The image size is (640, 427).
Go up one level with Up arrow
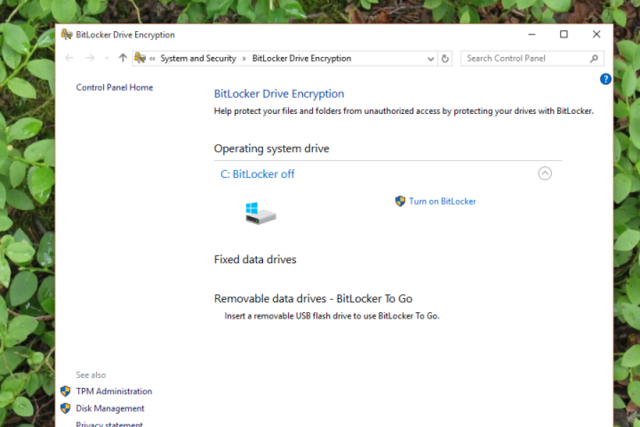pos(123,58)
